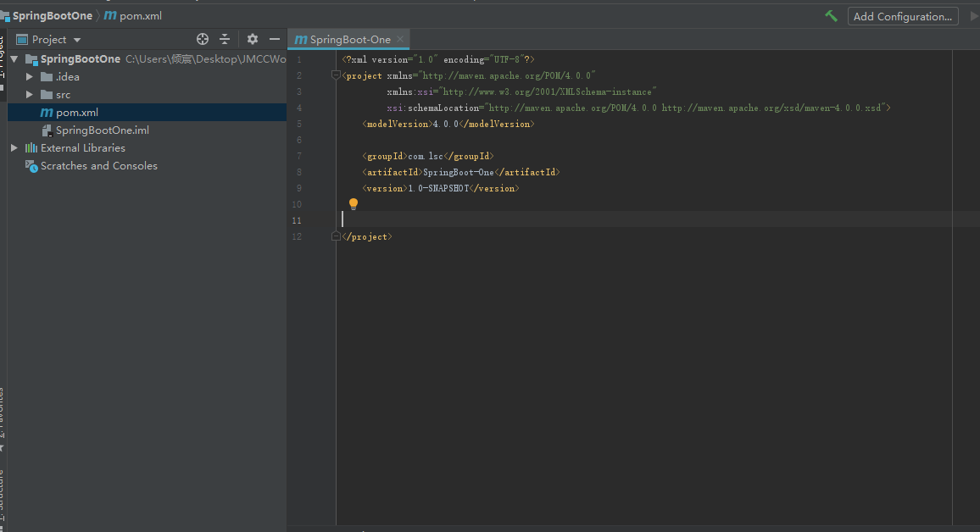Click pom.xml breadcrumb in navigation bar
The image size is (980, 532).
coord(141,15)
